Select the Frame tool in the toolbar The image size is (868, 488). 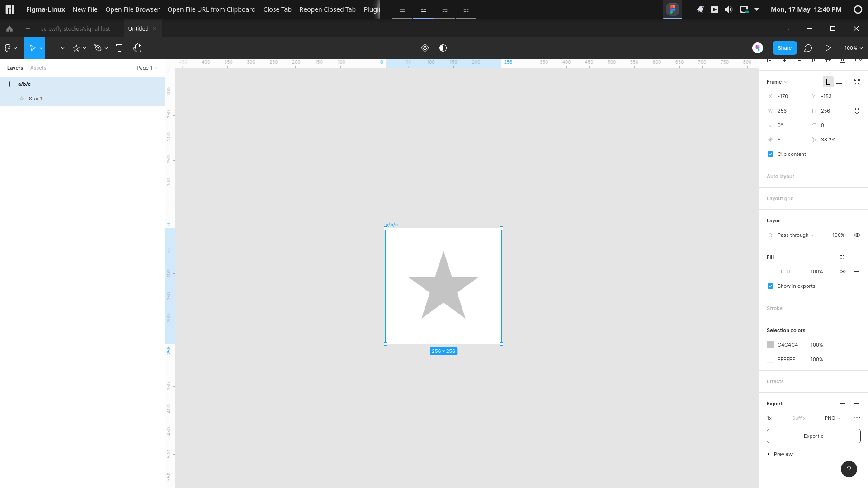click(55, 47)
